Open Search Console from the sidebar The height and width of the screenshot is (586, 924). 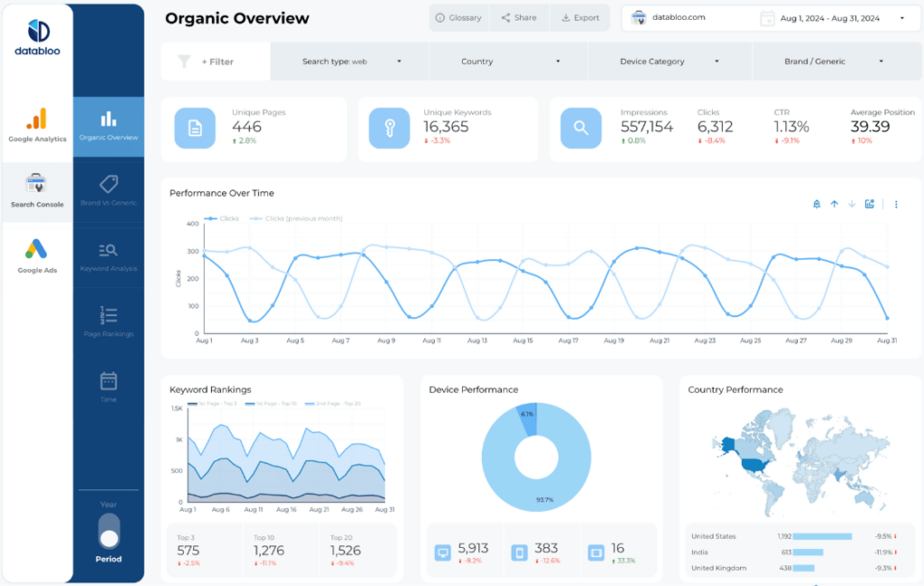pyautogui.click(x=37, y=187)
